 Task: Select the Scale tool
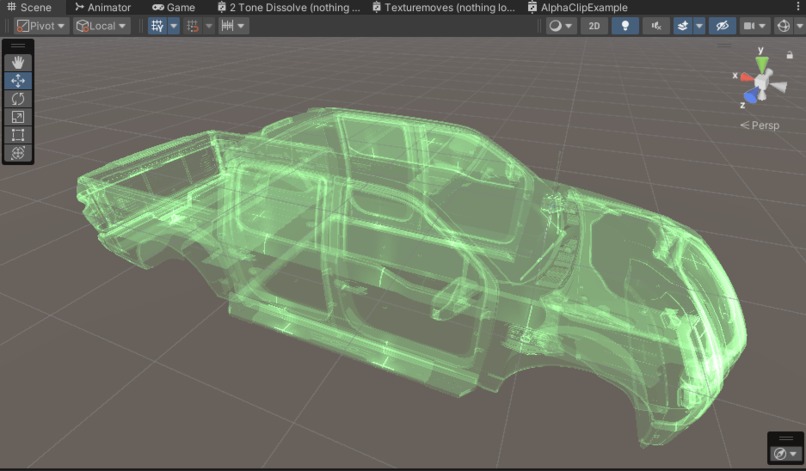(x=18, y=117)
